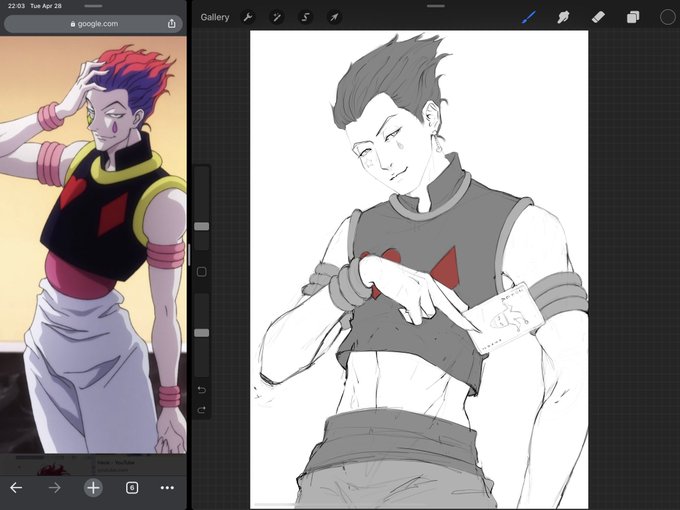Tap the Hisoka reference image in browser
This screenshot has height=510, width=680.
click(x=93, y=245)
